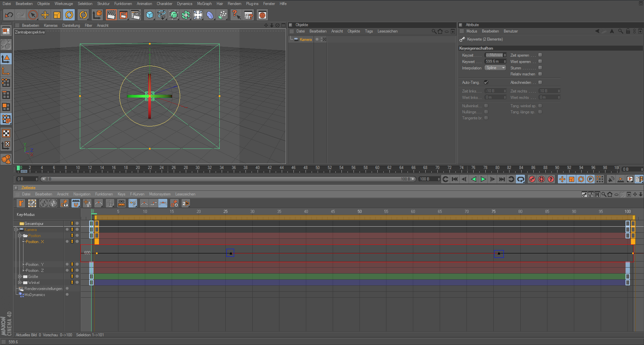This screenshot has width=644, height=345.
Task: Click the Keywert input field
Action: [494, 62]
